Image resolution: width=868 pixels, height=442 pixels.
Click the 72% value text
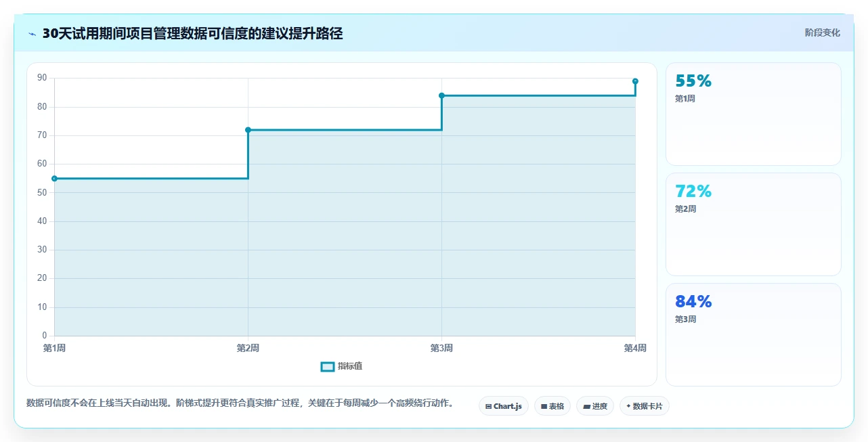coord(693,192)
